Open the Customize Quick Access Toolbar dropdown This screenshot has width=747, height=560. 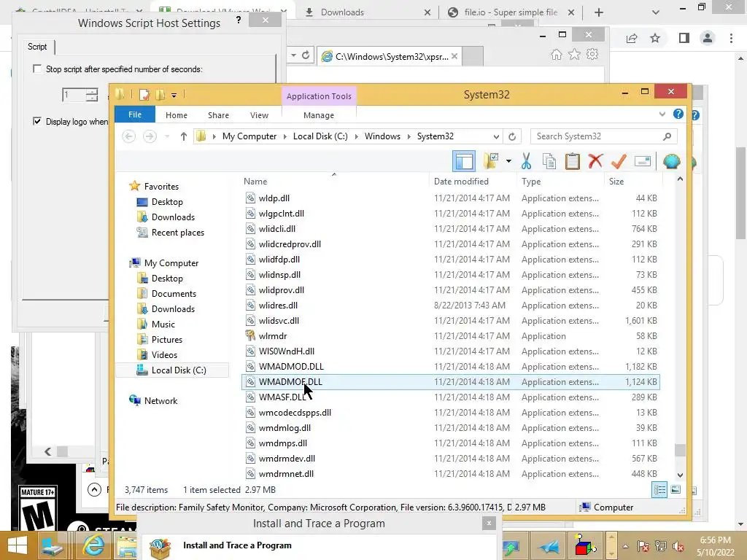pyautogui.click(x=174, y=96)
